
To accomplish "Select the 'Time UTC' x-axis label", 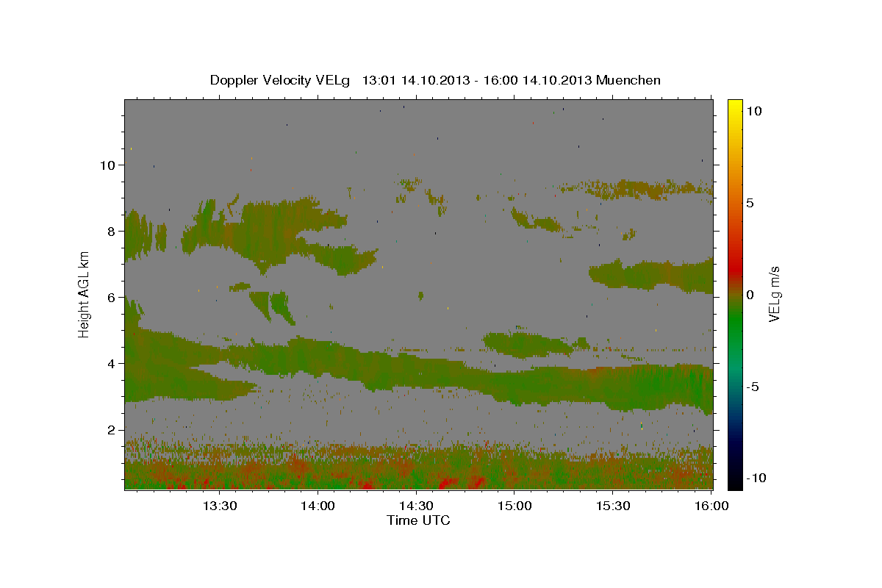I will [x=418, y=520].
